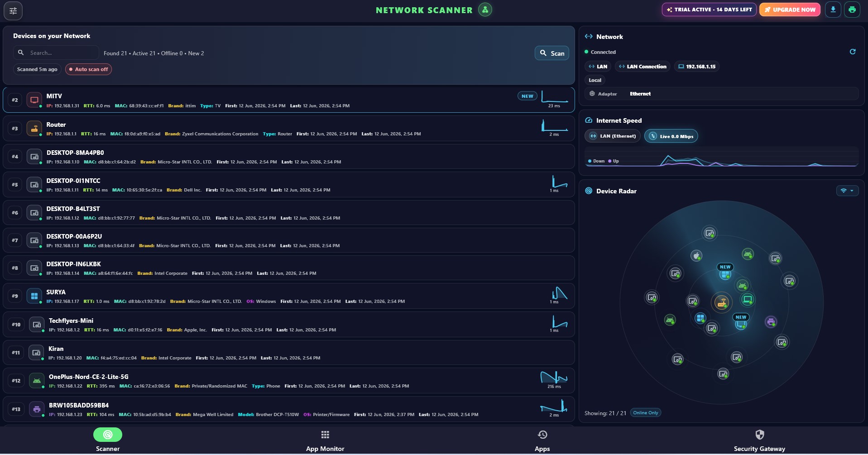Click the Up legend label

pyautogui.click(x=616, y=161)
